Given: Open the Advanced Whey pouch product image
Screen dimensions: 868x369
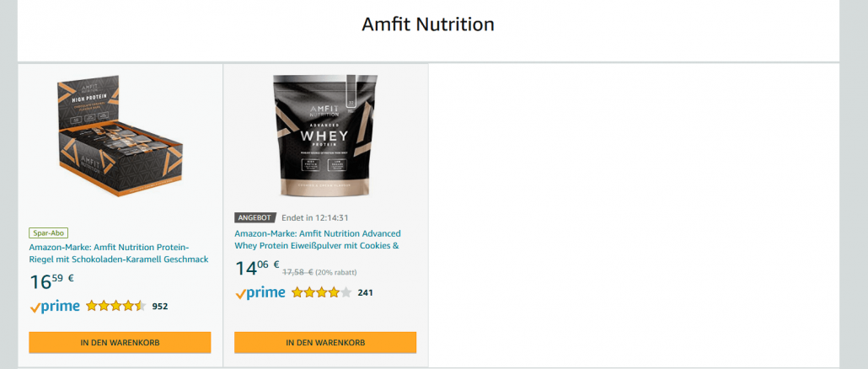Looking at the screenshot, I should tap(325, 136).
